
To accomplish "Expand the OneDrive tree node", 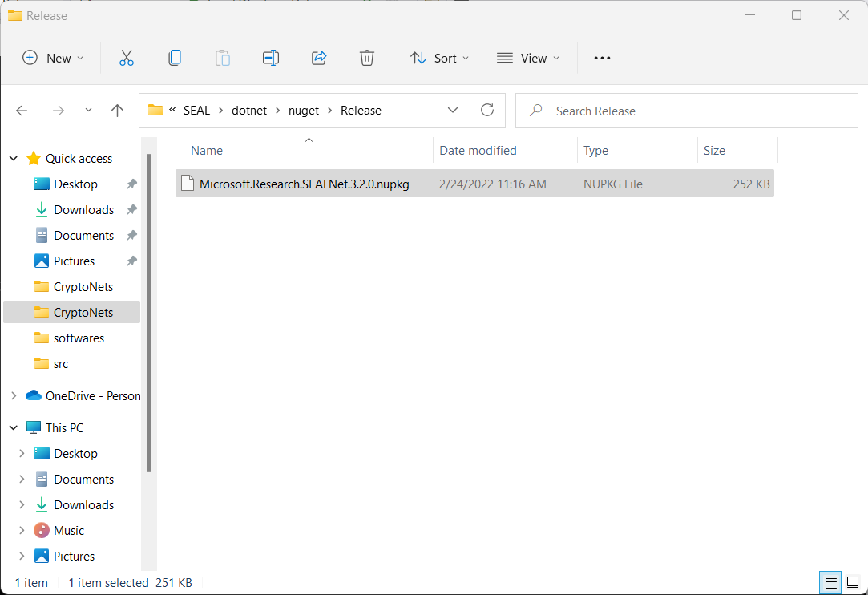I will pyautogui.click(x=13, y=395).
